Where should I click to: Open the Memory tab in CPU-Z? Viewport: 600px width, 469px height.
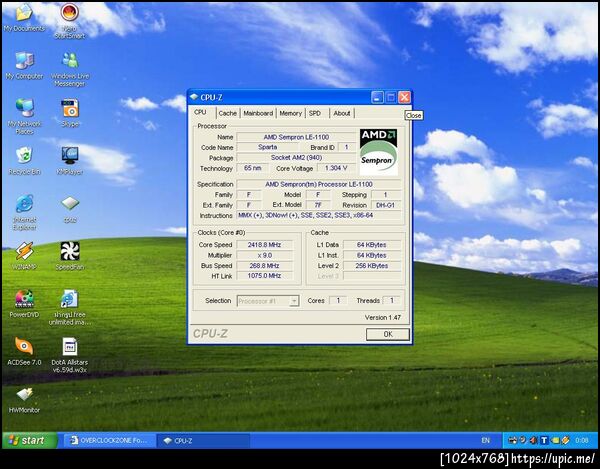290,113
